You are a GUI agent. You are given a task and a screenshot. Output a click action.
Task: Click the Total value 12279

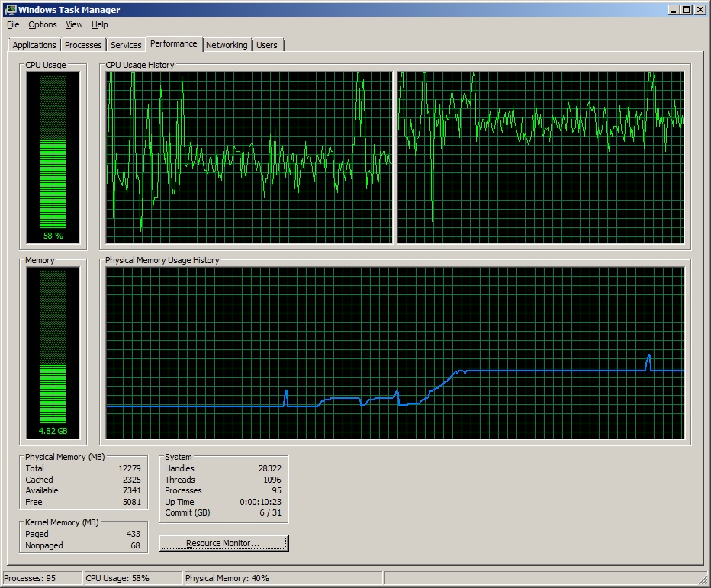coord(130,468)
